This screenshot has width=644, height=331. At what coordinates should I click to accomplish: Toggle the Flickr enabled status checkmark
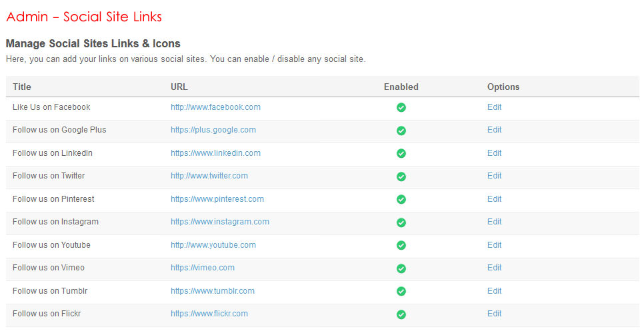[401, 314]
